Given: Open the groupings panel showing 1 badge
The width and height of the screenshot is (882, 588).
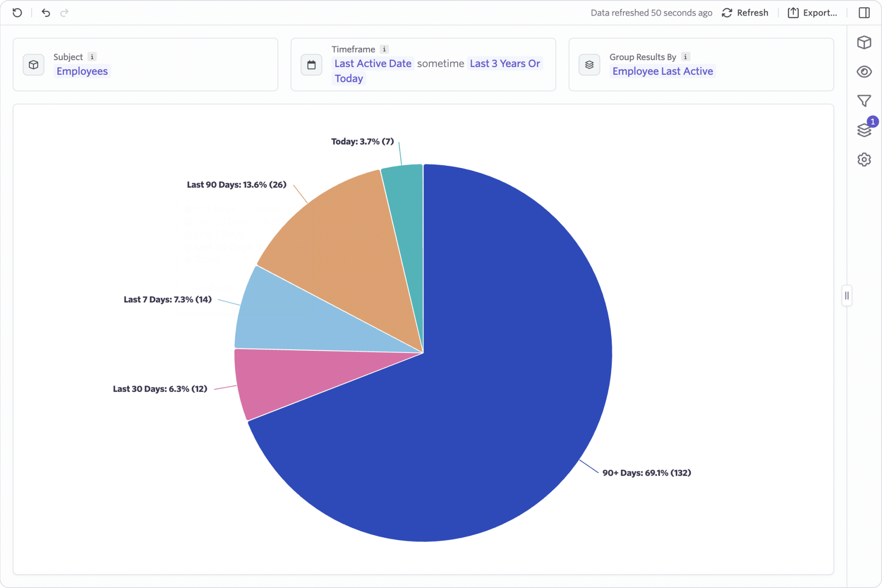Looking at the screenshot, I should [864, 130].
